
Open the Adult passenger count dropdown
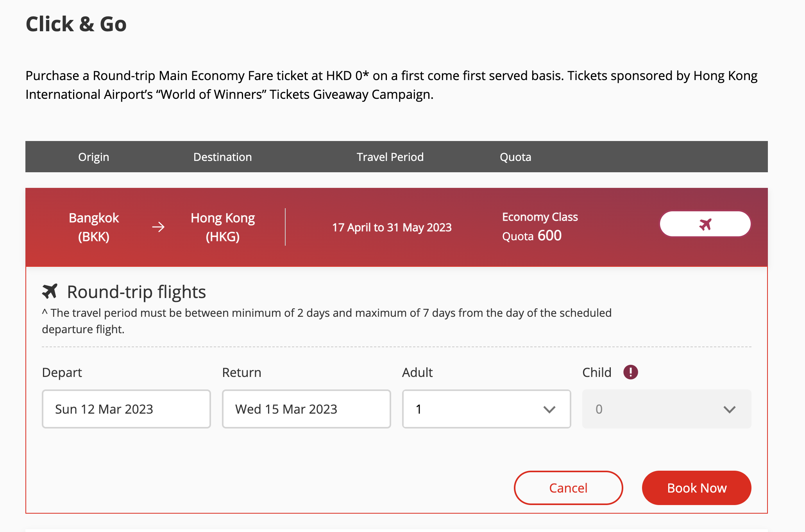point(486,409)
